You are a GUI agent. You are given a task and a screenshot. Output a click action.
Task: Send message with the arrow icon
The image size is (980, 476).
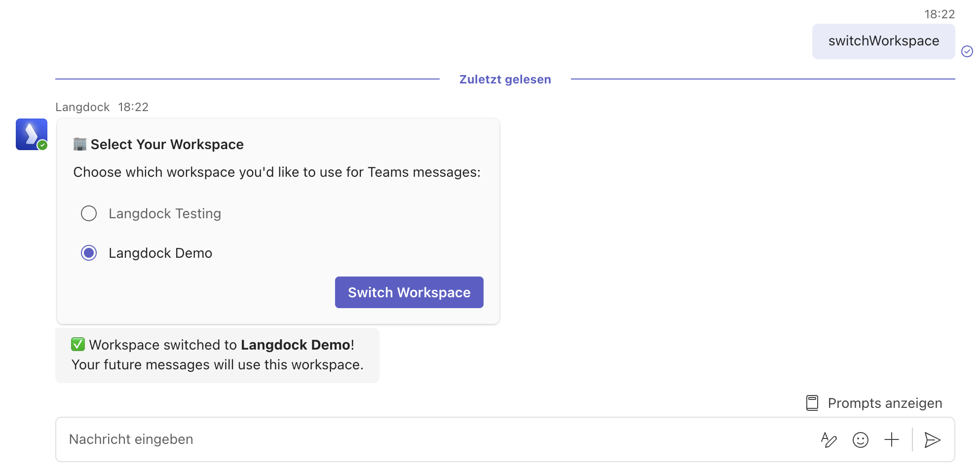932,439
